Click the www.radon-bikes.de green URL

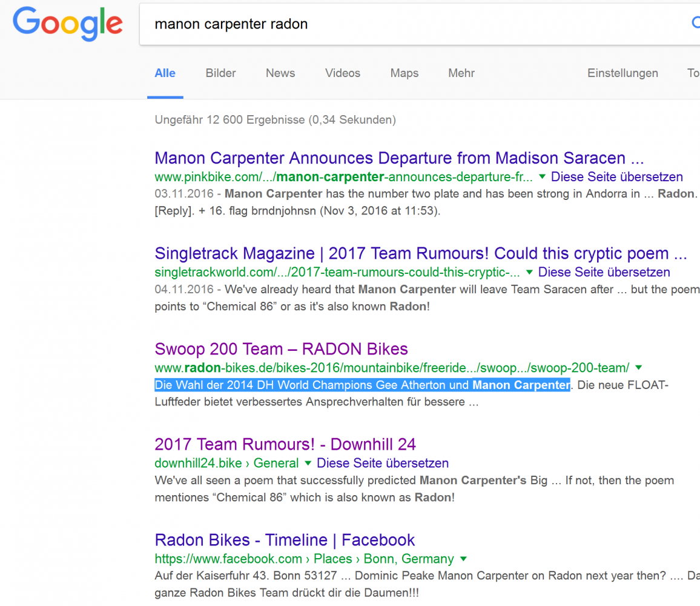[x=392, y=368]
